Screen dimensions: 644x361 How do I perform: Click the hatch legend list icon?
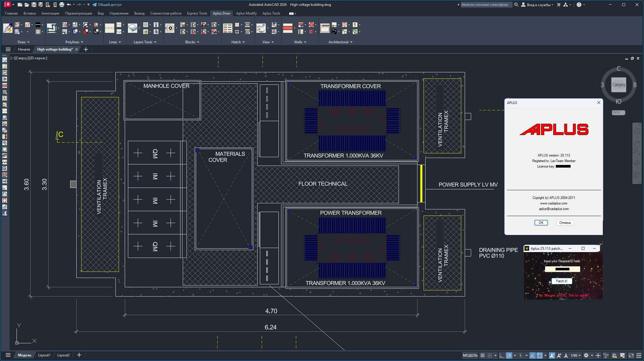tap(227, 28)
